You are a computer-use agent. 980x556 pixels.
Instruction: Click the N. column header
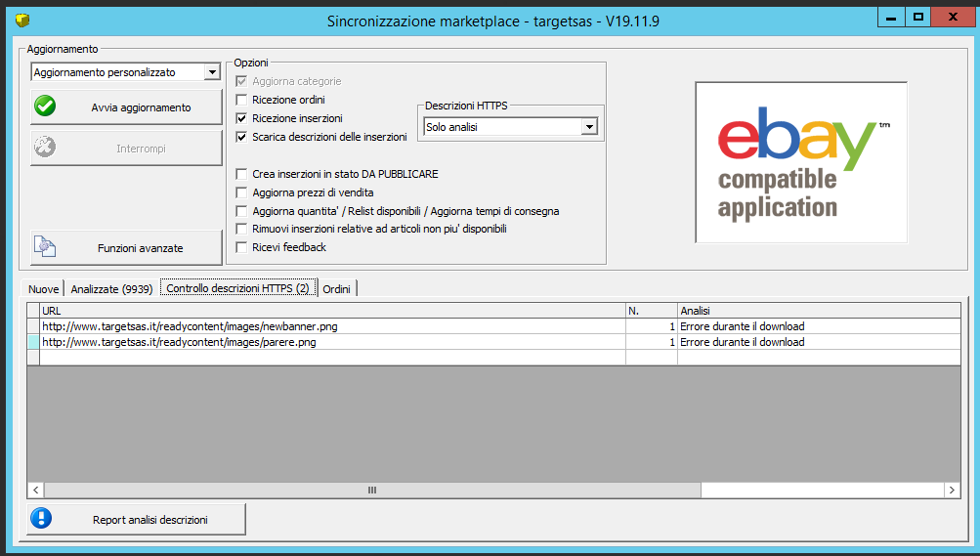652,311
